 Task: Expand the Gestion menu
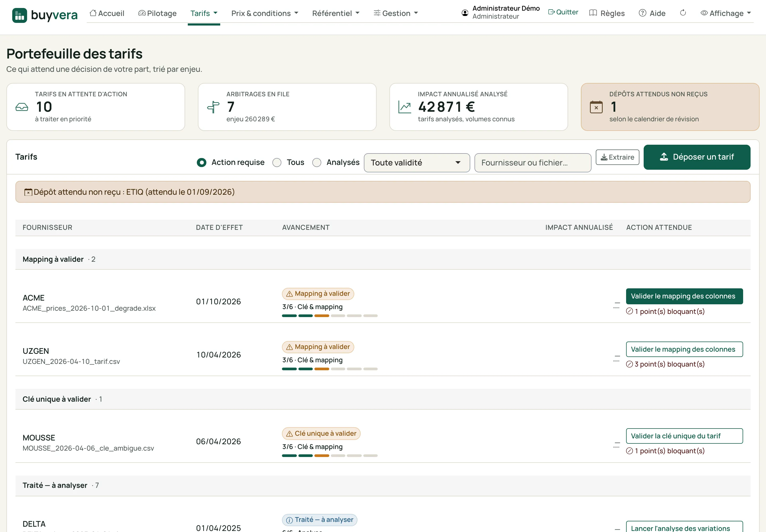(x=396, y=13)
